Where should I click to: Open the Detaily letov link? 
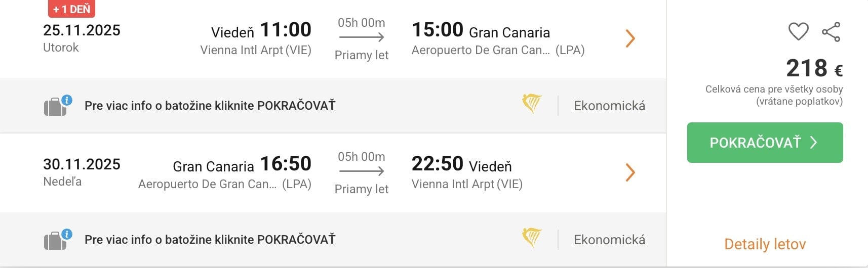(765, 244)
